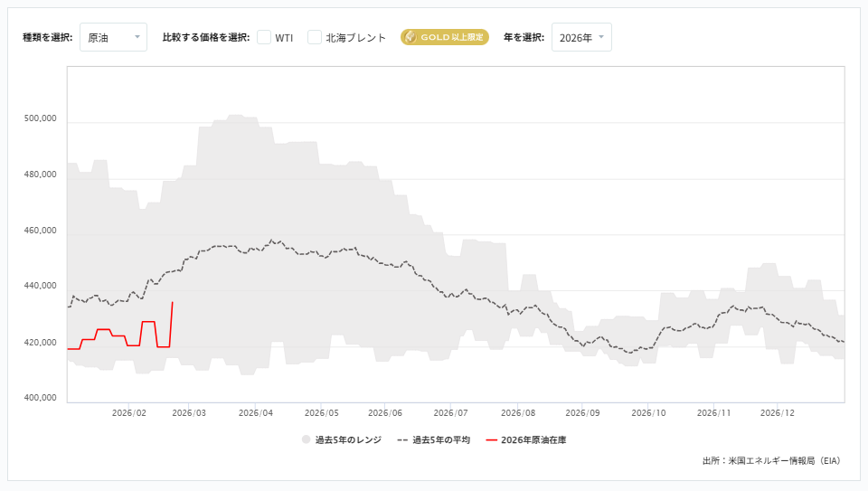The width and height of the screenshot is (868, 491).
Task: Click the 2026/07 x-axis label
Action: pyautogui.click(x=450, y=413)
